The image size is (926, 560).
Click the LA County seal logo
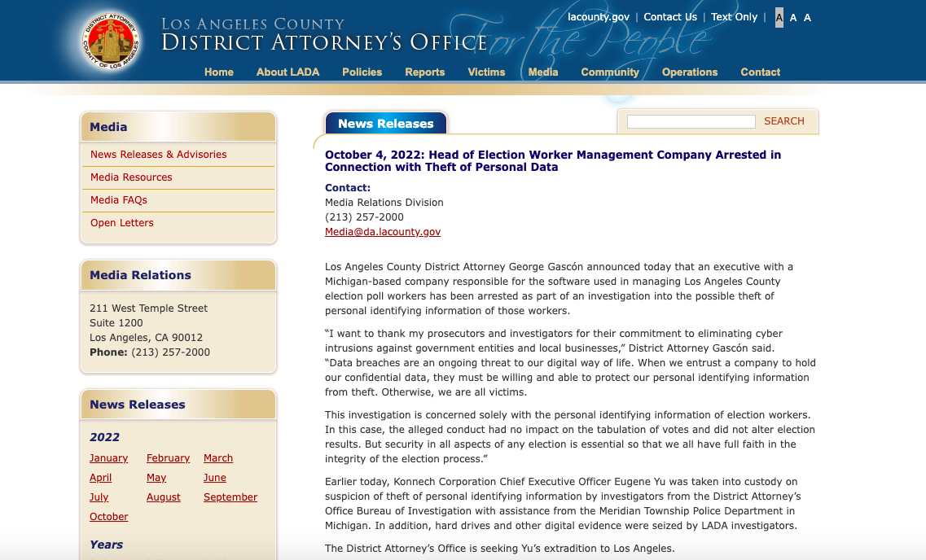[x=112, y=41]
